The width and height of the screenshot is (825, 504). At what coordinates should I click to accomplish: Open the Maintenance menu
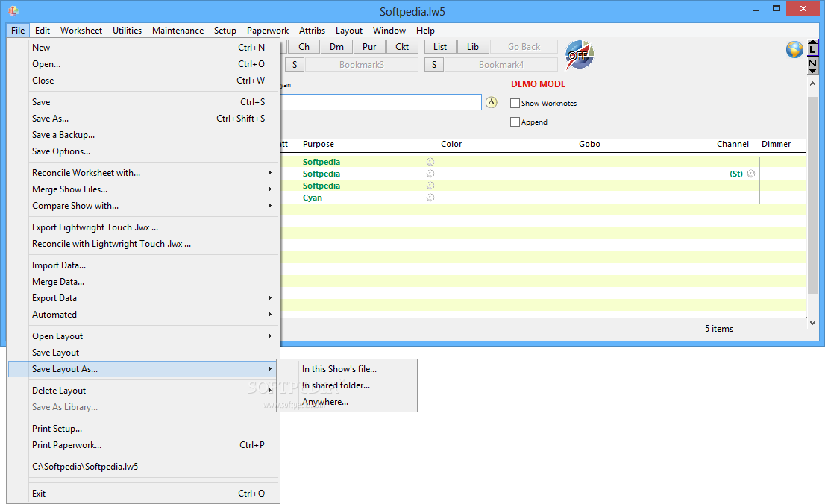point(178,30)
